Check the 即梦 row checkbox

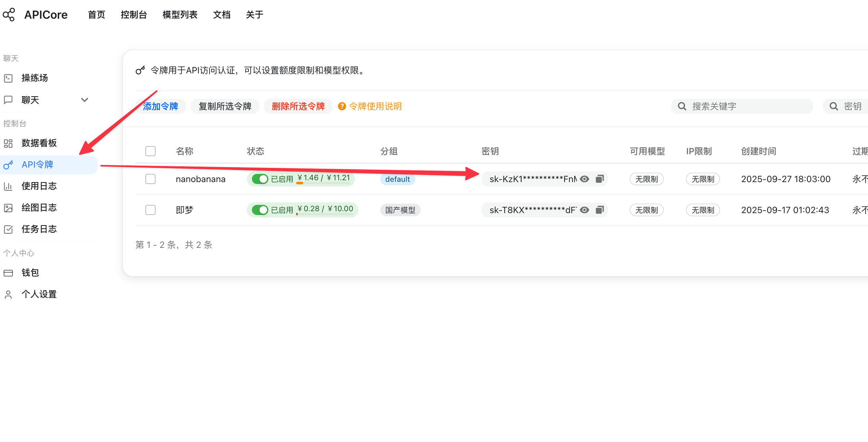click(x=150, y=210)
